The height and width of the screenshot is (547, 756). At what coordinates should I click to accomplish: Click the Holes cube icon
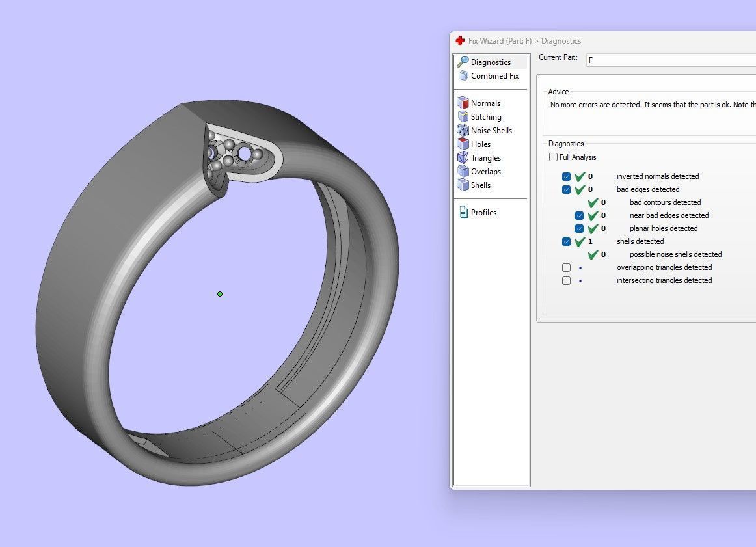tap(463, 144)
